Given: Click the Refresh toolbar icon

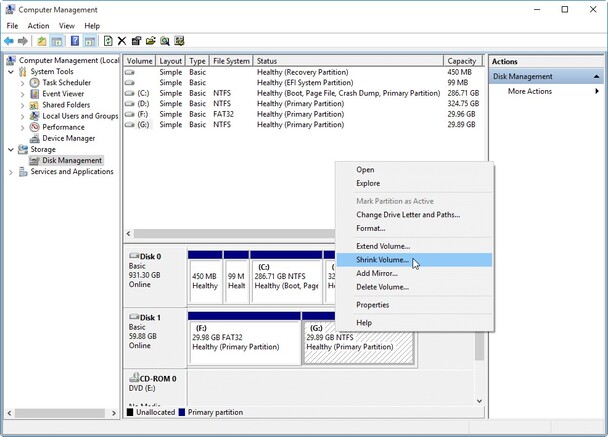Looking at the screenshot, I should (x=107, y=41).
